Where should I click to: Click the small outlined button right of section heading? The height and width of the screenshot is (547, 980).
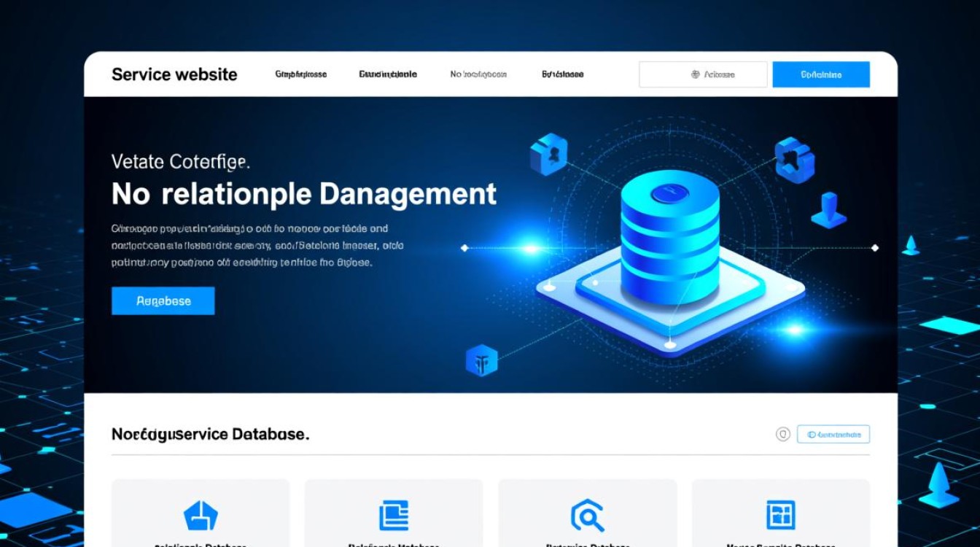tap(833, 435)
